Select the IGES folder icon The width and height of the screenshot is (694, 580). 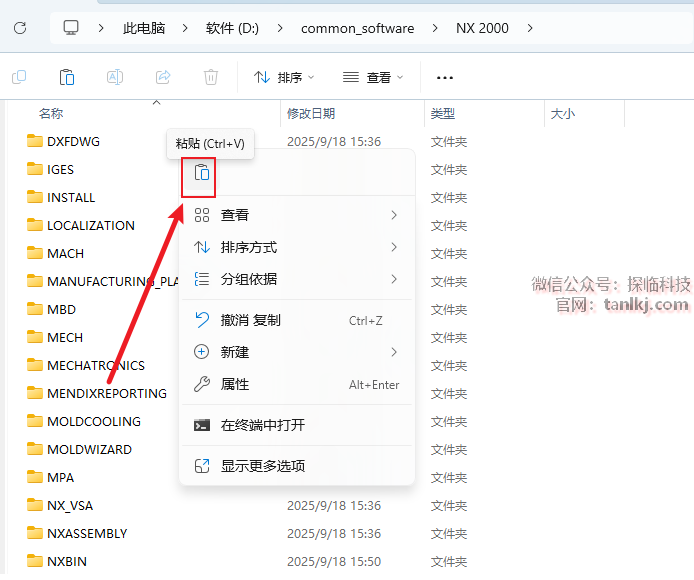35,169
